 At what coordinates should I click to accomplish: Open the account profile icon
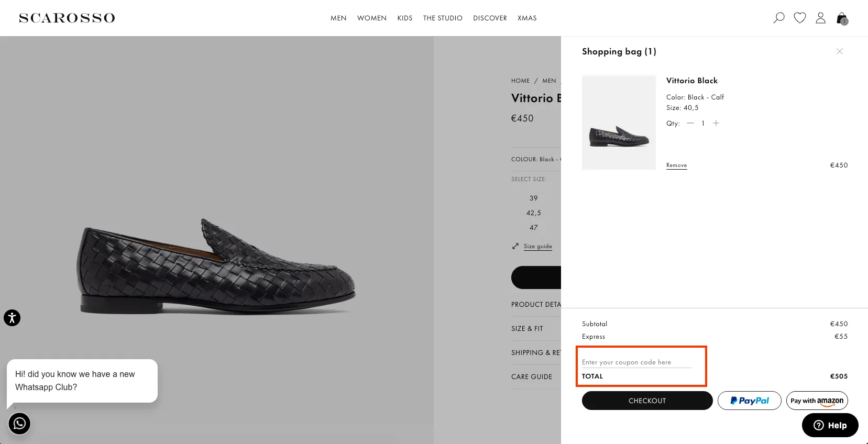pos(820,18)
